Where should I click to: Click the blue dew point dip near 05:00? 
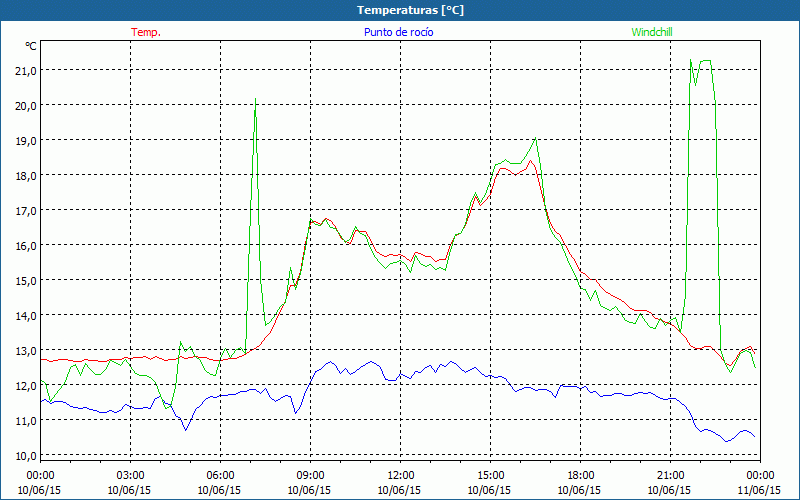pyautogui.click(x=186, y=429)
